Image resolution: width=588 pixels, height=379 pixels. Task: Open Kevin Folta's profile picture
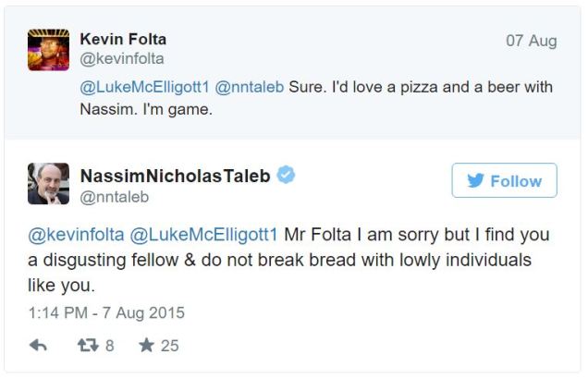tap(48, 50)
